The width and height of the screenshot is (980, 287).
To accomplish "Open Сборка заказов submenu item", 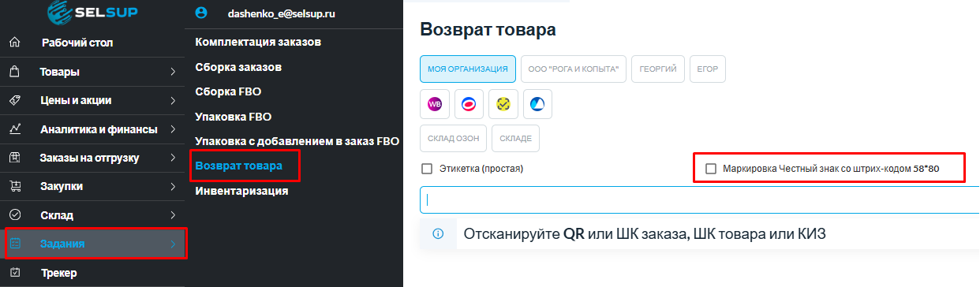I will pyautogui.click(x=238, y=67).
